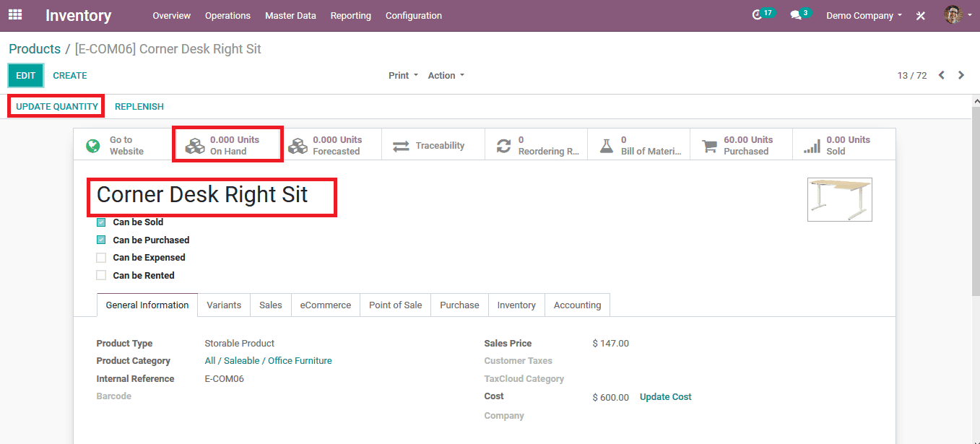Expand the Action dropdown
The width and height of the screenshot is (980, 444).
pyautogui.click(x=446, y=75)
